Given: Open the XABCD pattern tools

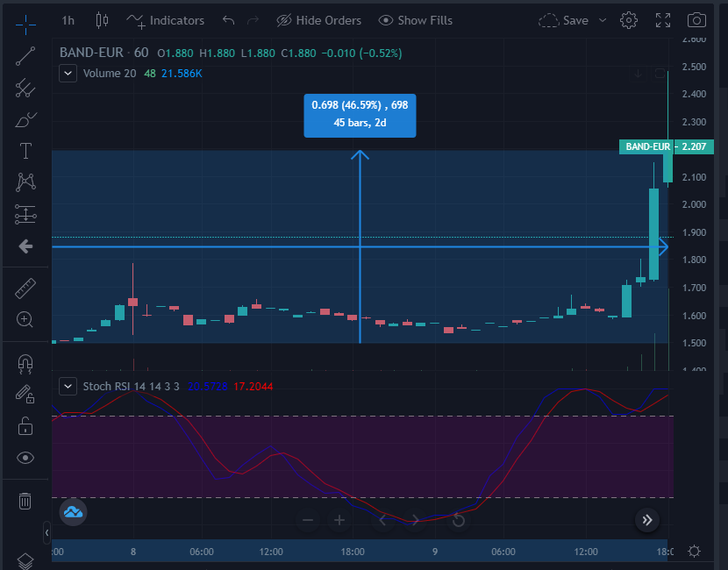Looking at the screenshot, I should click(25, 182).
